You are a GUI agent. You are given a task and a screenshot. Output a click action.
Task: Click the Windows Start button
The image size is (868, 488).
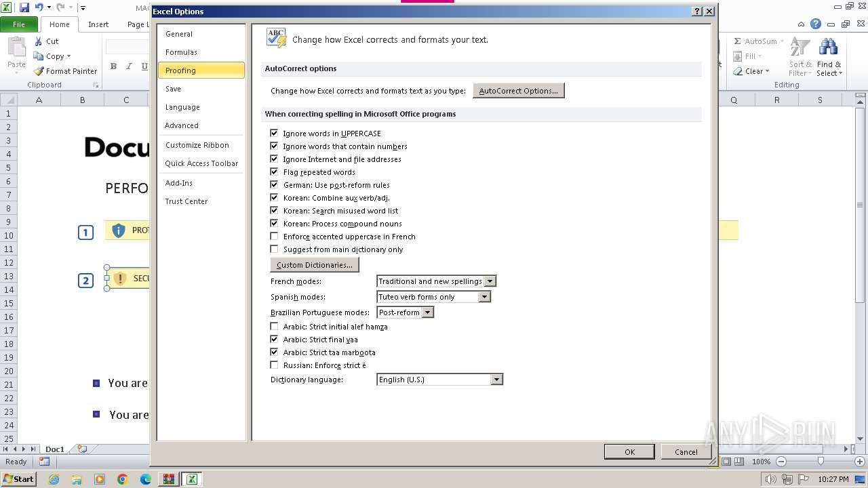tap(19, 479)
